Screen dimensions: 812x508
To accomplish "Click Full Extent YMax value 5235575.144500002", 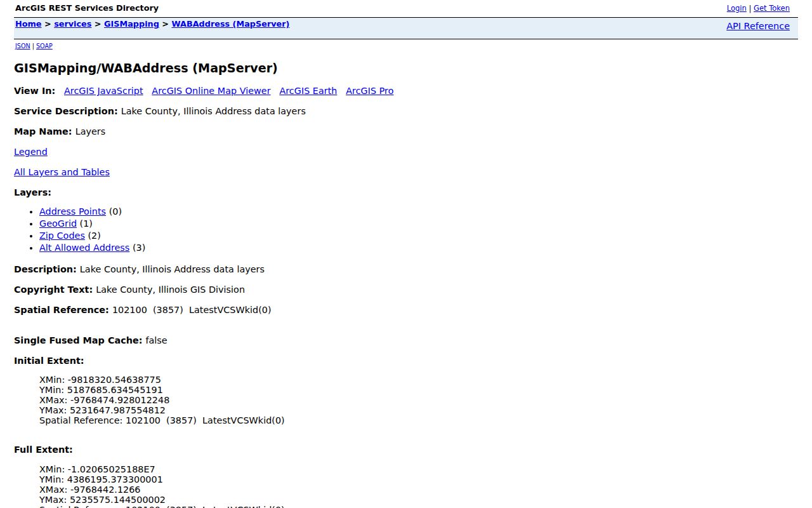I will tap(117, 500).
